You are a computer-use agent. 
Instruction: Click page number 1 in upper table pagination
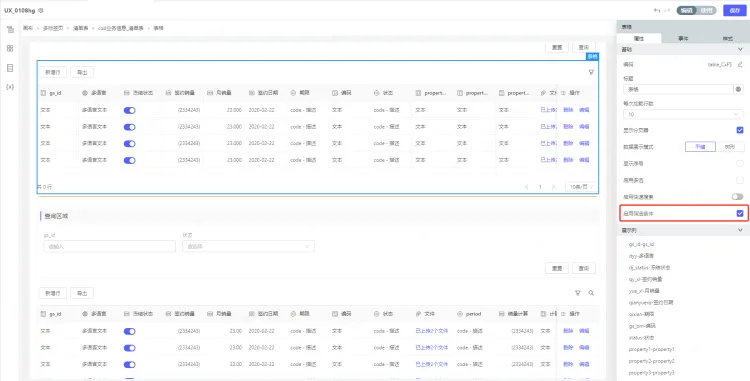[540, 187]
